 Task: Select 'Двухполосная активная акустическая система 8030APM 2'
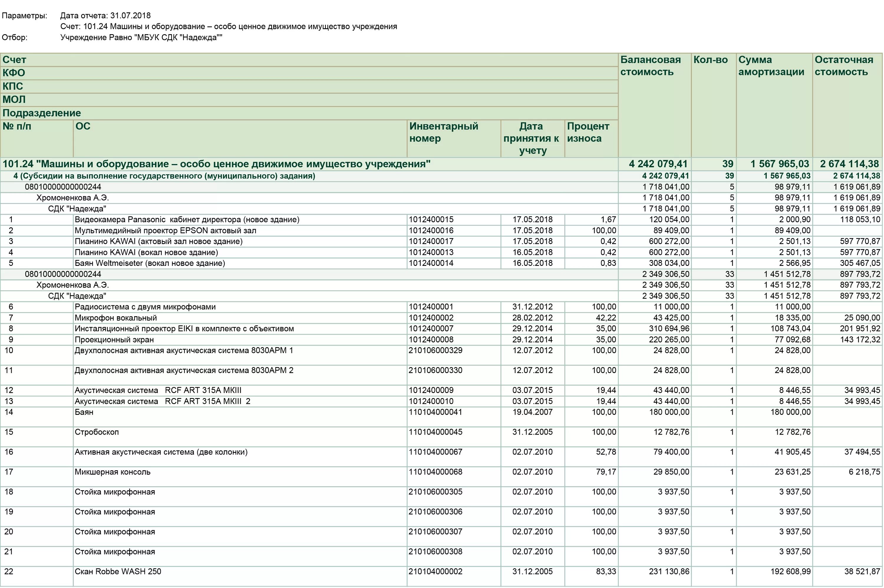184,370
